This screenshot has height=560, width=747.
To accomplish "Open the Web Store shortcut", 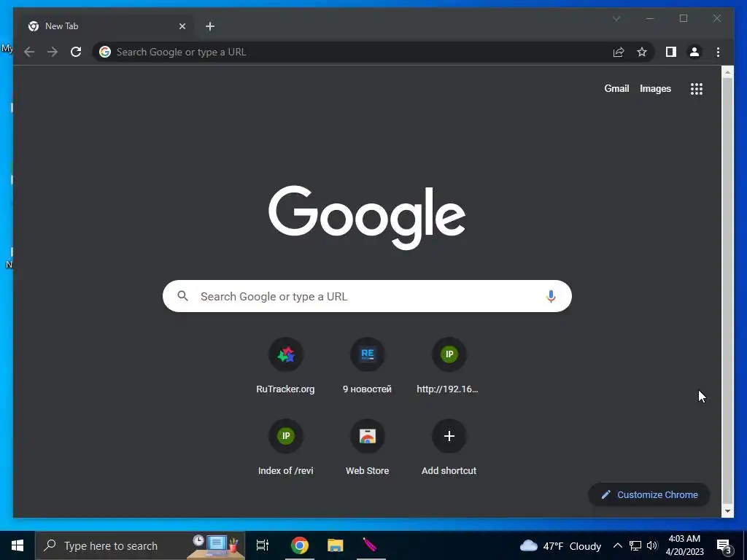I will click(x=368, y=448).
